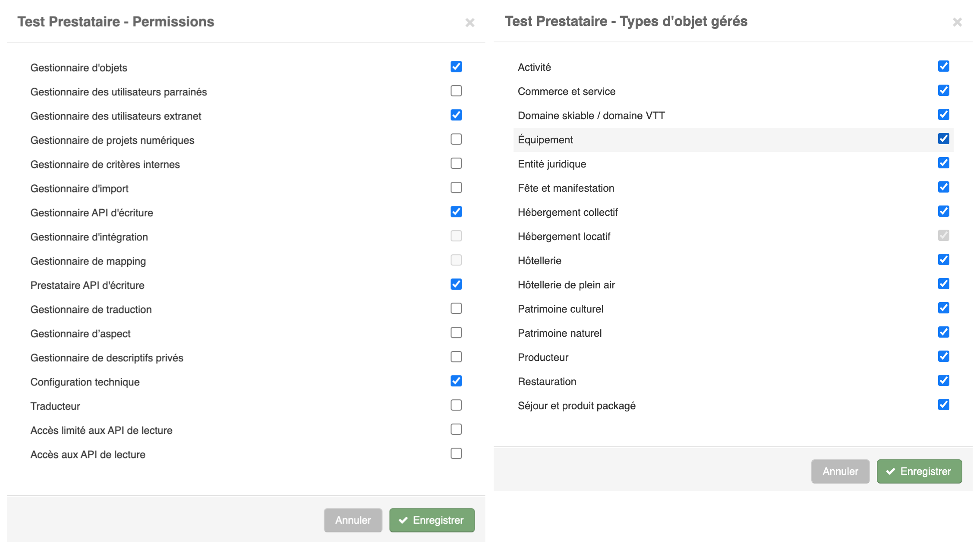Image resolution: width=980 pixels, height=550 pixels.
Task: Tick the Traducteur checkbox
Action: (456, 405)
